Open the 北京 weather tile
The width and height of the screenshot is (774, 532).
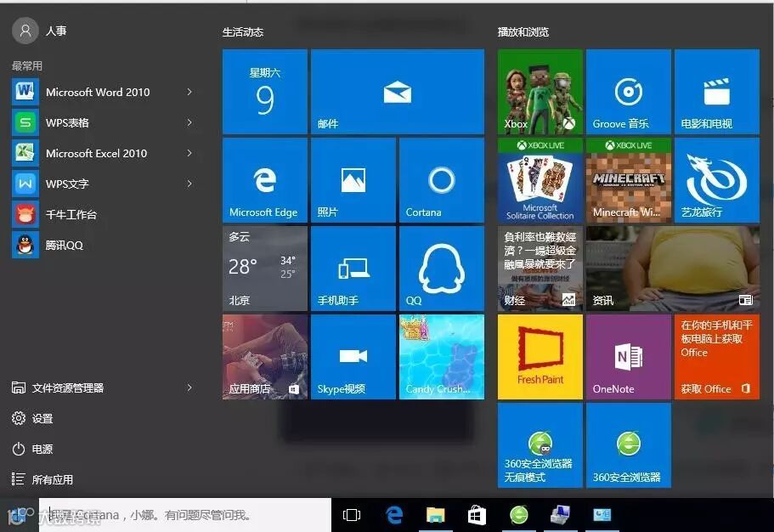click(264, 269)
